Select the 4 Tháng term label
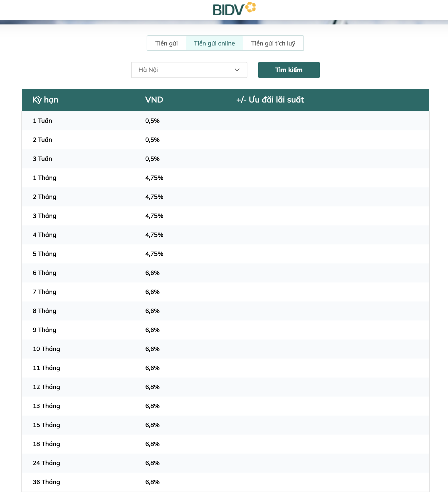Image resolution: width=448 pixels, height=495 pixels. click(44, 235)
